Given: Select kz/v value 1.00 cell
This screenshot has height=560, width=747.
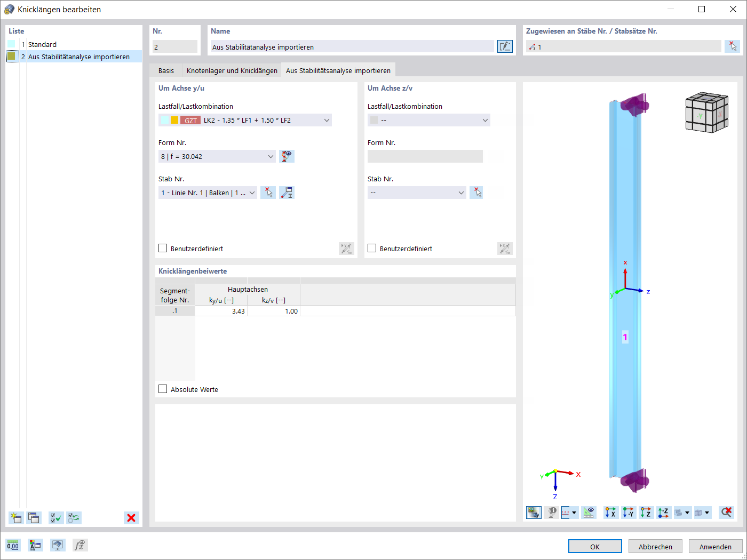Looking at the screenshot, I should coord(274,311).
